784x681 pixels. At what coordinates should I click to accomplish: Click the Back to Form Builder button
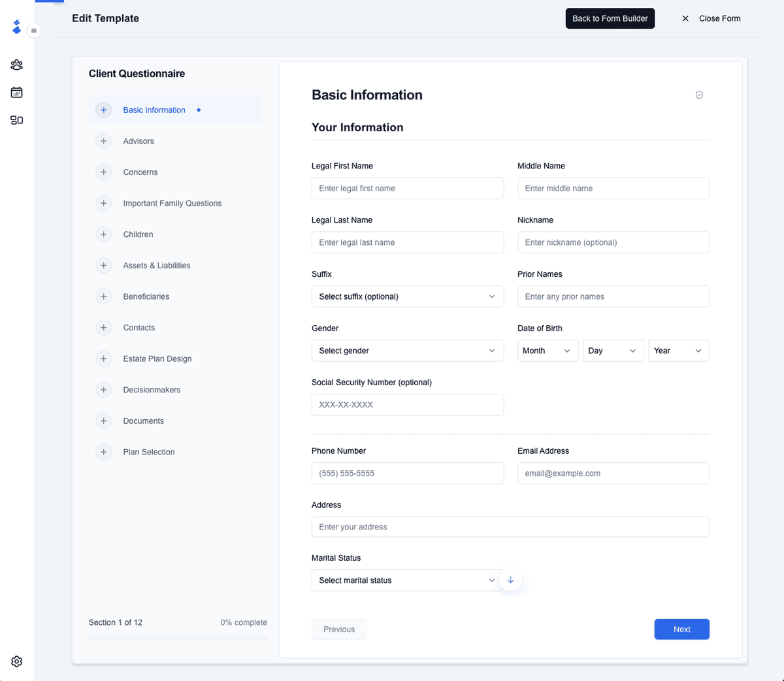[x=610, y=18]
